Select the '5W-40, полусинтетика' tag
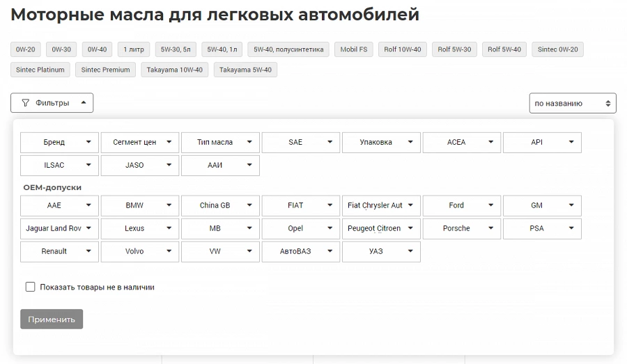627x364 pixels. 288,49
